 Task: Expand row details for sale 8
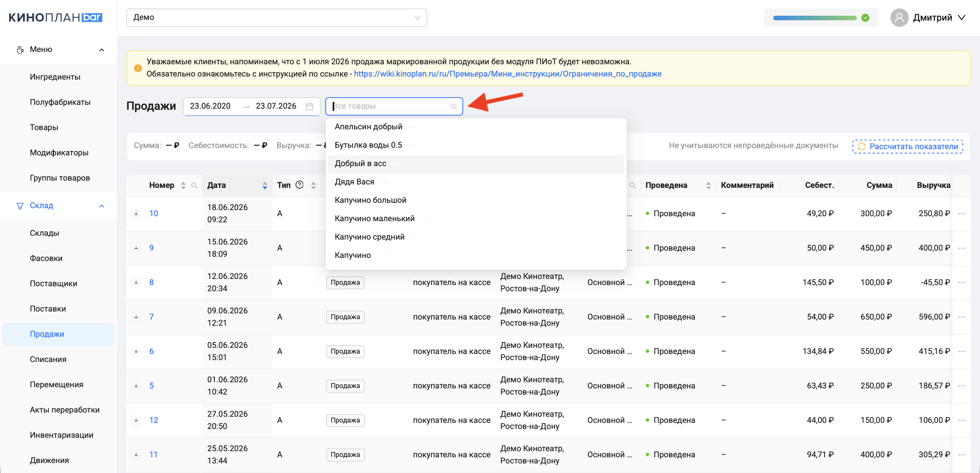[x=136, y=282]
